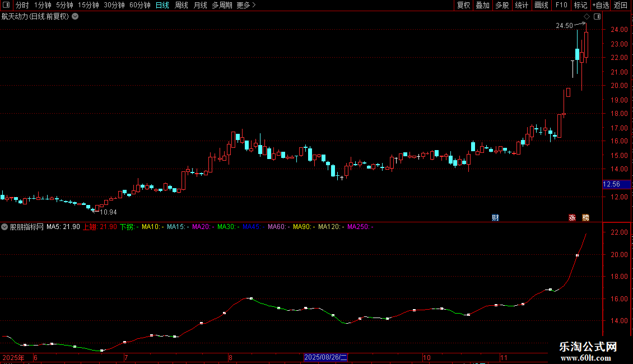Image resolution: width=633 pixels, height=364 pixels.
Task: Toggle the side panel icon left of 分时
Action: [x=6, y=5]
